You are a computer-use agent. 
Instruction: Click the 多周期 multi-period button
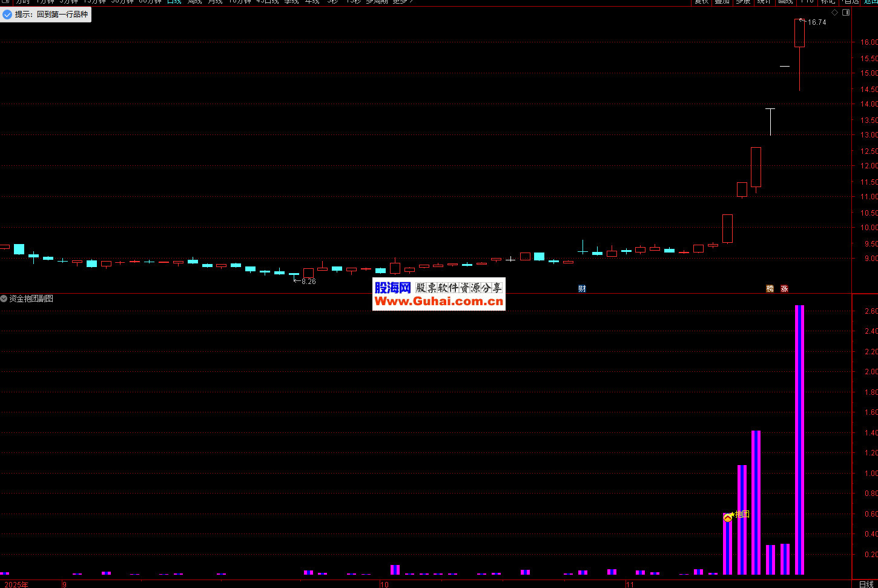point(377,2)
